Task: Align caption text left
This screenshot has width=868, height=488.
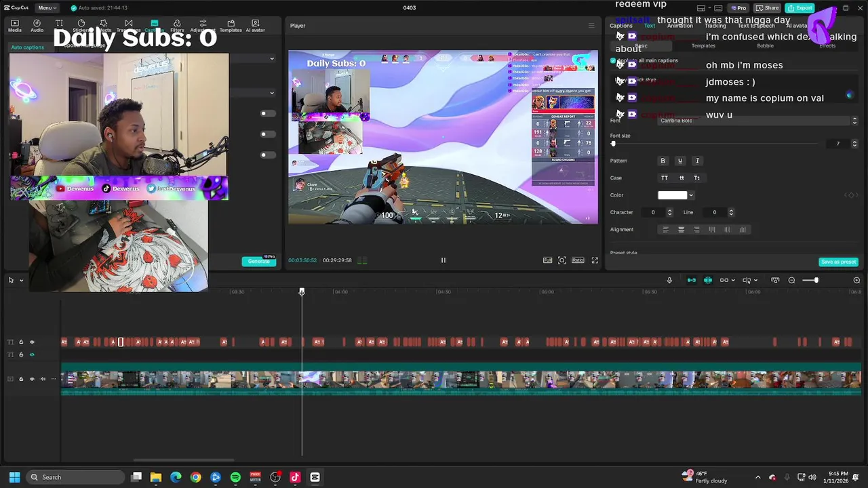Action: pos(665,230)
